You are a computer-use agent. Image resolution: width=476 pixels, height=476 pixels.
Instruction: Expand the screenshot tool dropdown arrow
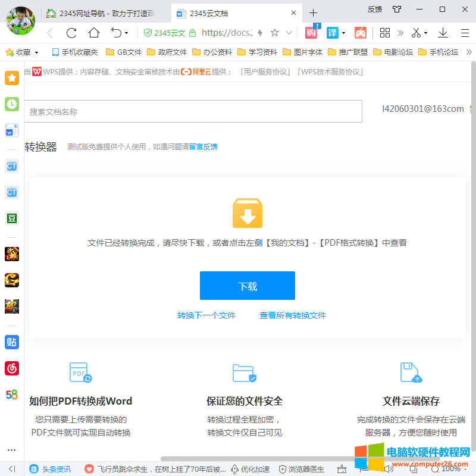click(x=426, y=33)
